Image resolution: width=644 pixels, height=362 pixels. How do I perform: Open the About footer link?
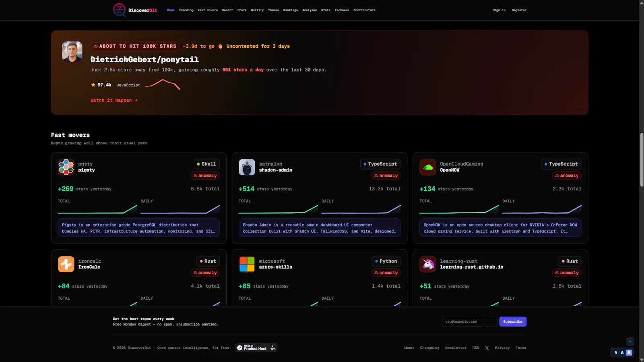click(409, 348)
